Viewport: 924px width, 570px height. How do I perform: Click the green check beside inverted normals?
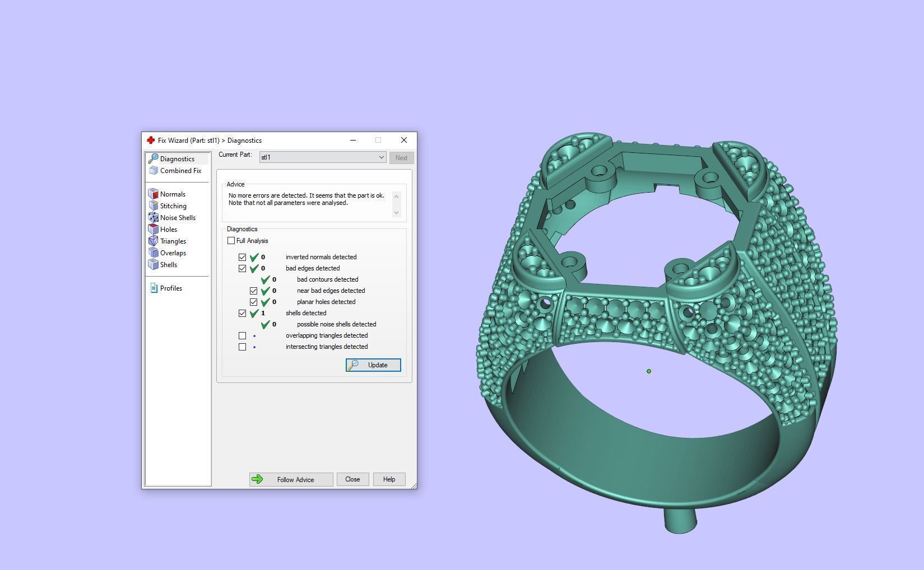coord(254,257)
